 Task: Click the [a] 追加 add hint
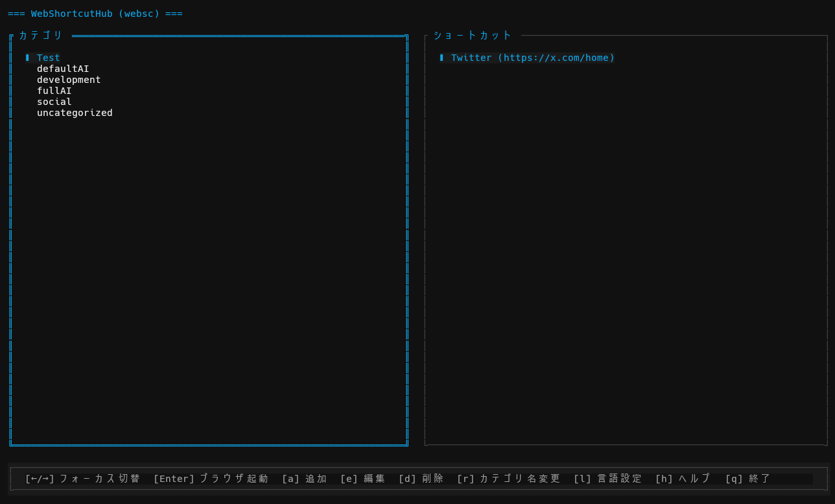[304, 479]
